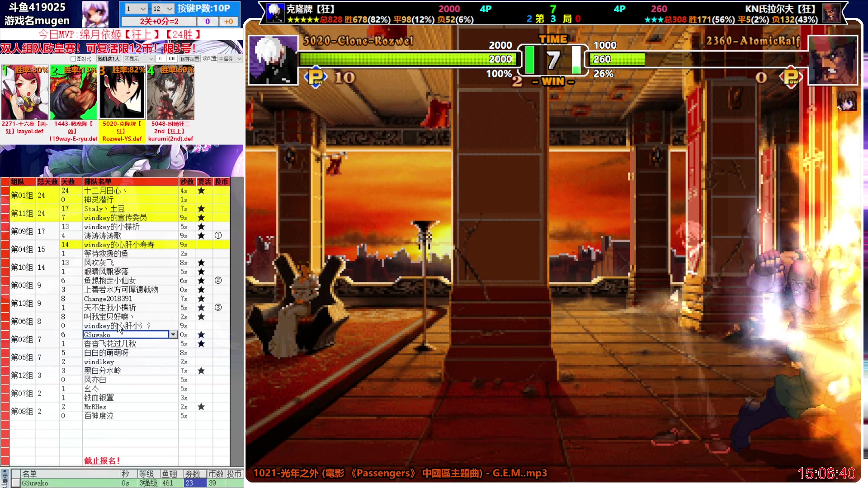868x488 pixels.
Task: Click the 组队 column header
Action: point(23,182)
